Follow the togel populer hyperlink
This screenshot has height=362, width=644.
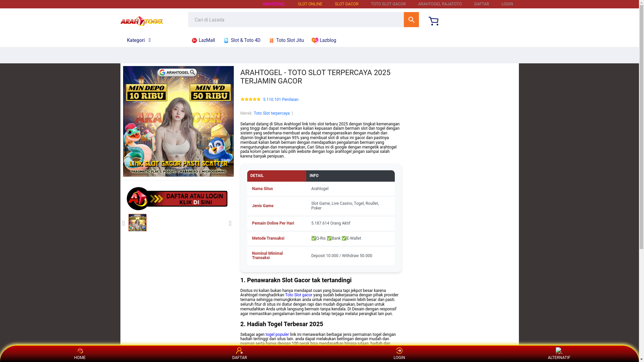[277, 335]
